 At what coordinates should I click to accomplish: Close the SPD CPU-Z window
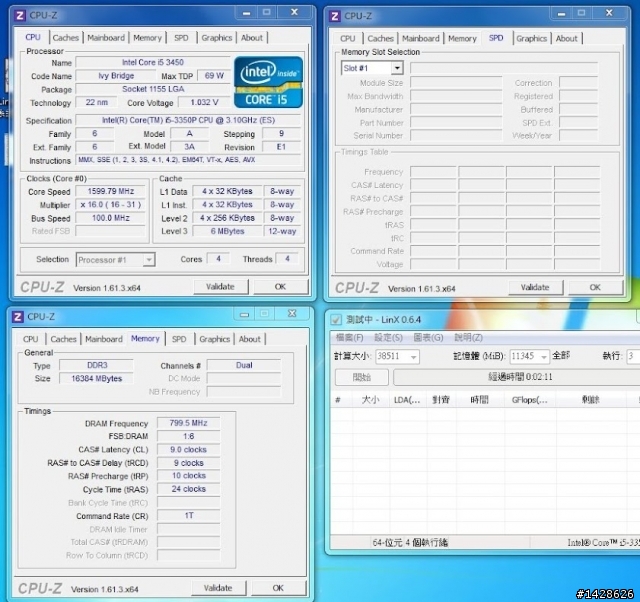[609, 13]
